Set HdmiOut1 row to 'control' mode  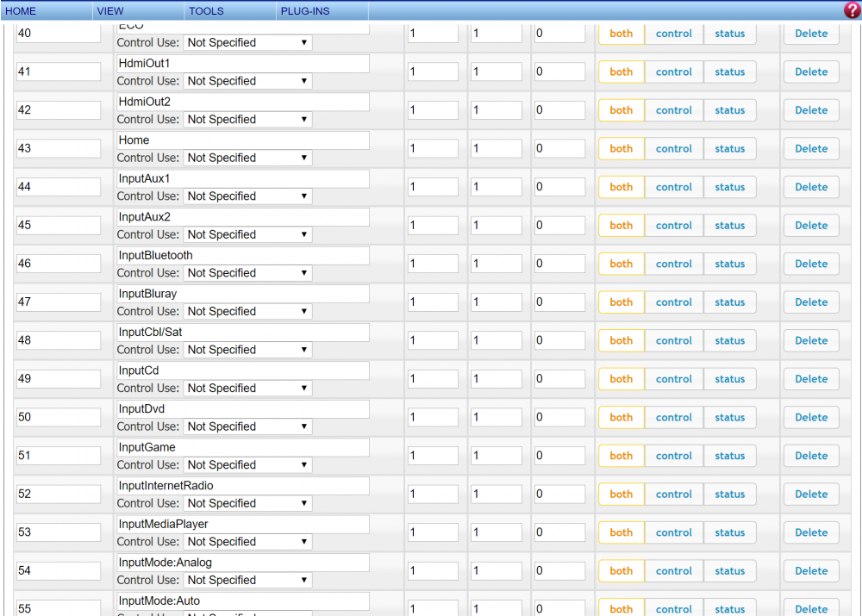tap(673, 72)
